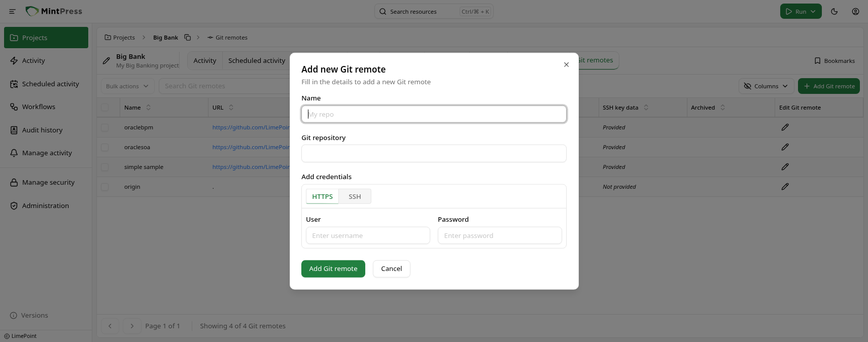868x342 pixels.
Task: Open the user account icon
Action: [856, 11]
